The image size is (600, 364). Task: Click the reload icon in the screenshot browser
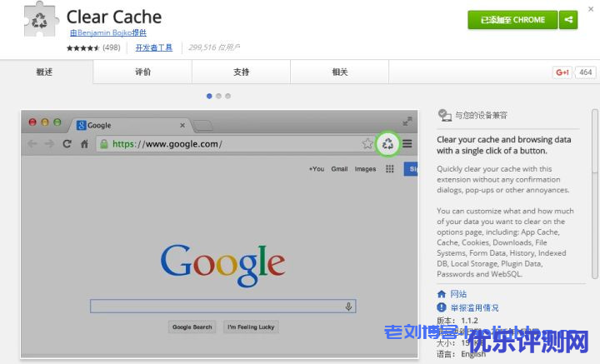point(67,144)
